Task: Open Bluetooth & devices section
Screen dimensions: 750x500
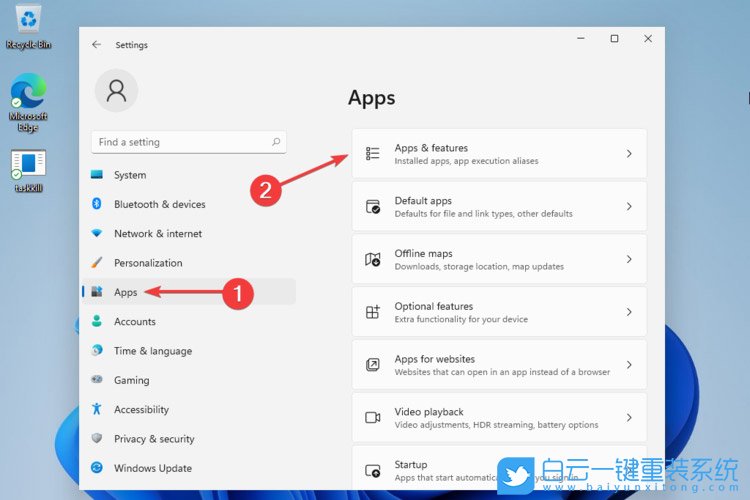Action: pyautogui.click(x=159, y=204)
